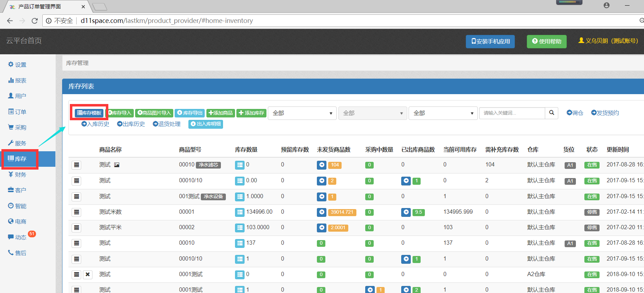Expand the greyed second 全部 dropdown
The image size is (644, 293).
pos(373,113)
